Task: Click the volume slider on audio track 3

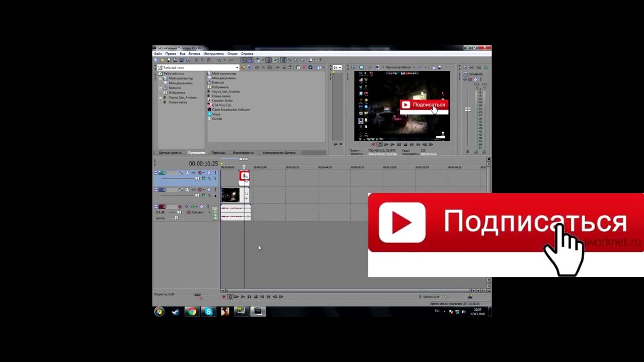Action: click(179, 212)
